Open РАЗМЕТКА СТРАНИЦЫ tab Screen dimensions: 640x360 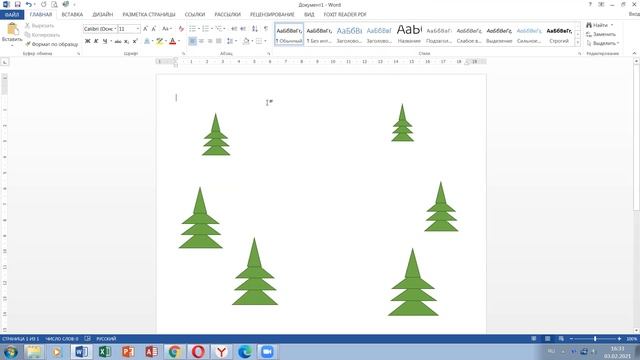[x=149, y=15]
